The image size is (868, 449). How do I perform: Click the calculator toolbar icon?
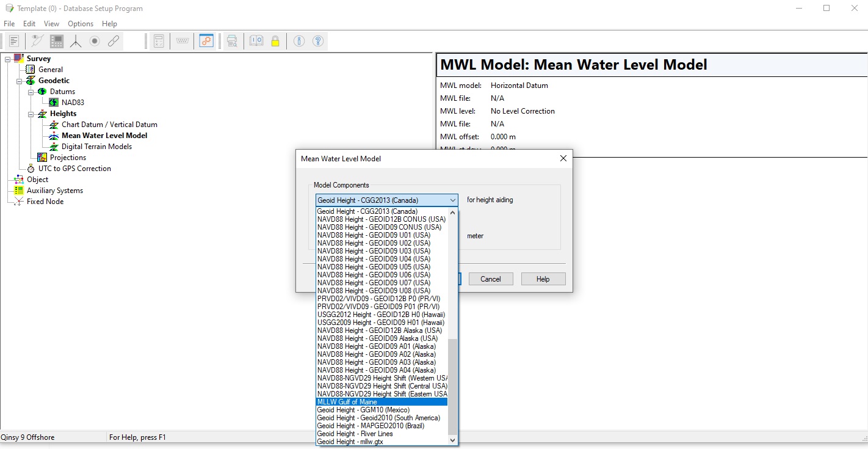coord(159,41)
